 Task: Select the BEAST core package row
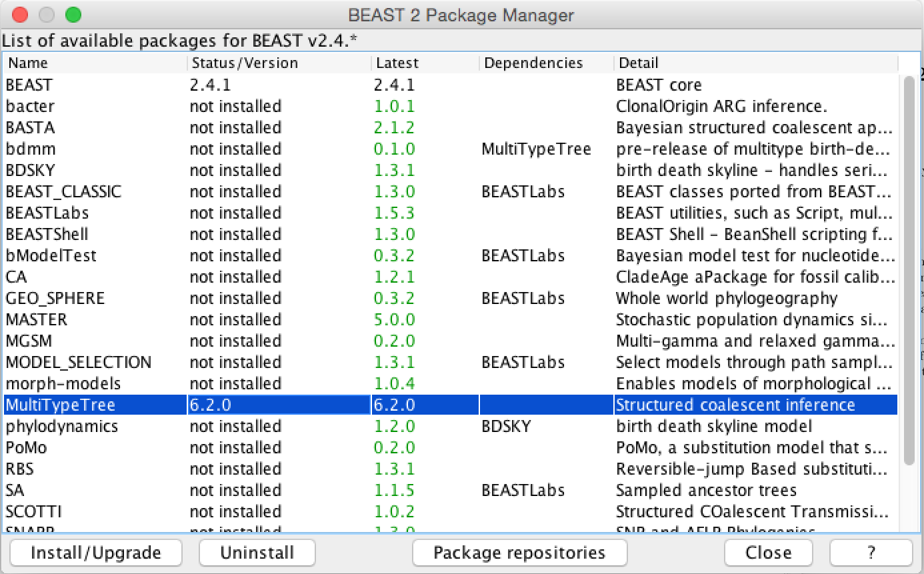451,85
